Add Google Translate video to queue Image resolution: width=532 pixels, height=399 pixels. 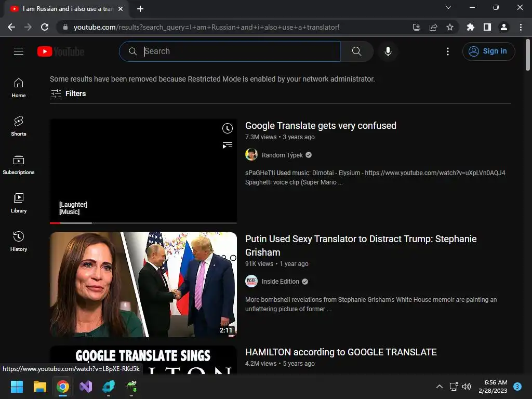pos(228,145)
